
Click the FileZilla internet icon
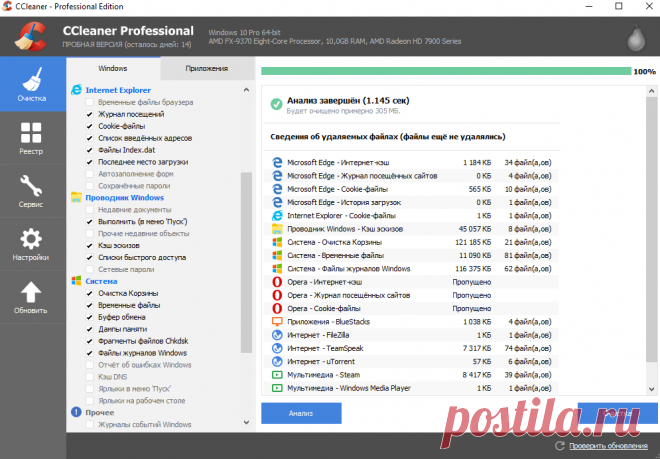[x=277, y=335]
